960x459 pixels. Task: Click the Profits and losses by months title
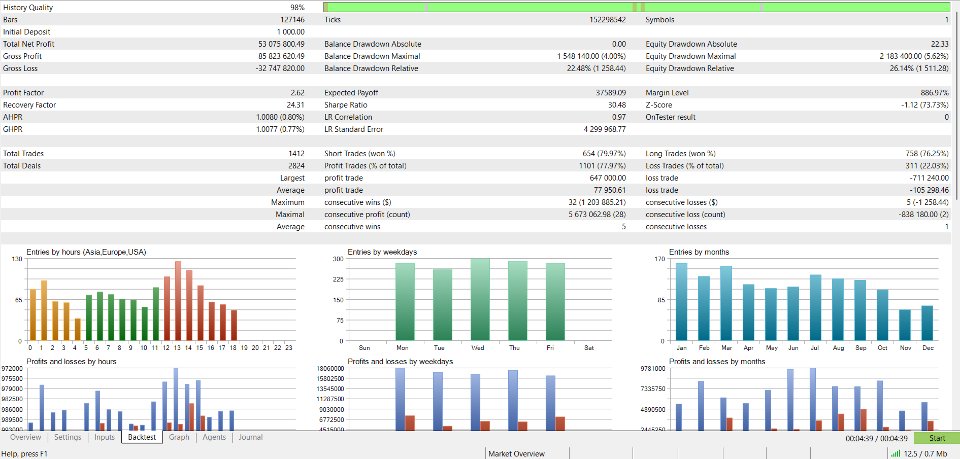point(717,362)
